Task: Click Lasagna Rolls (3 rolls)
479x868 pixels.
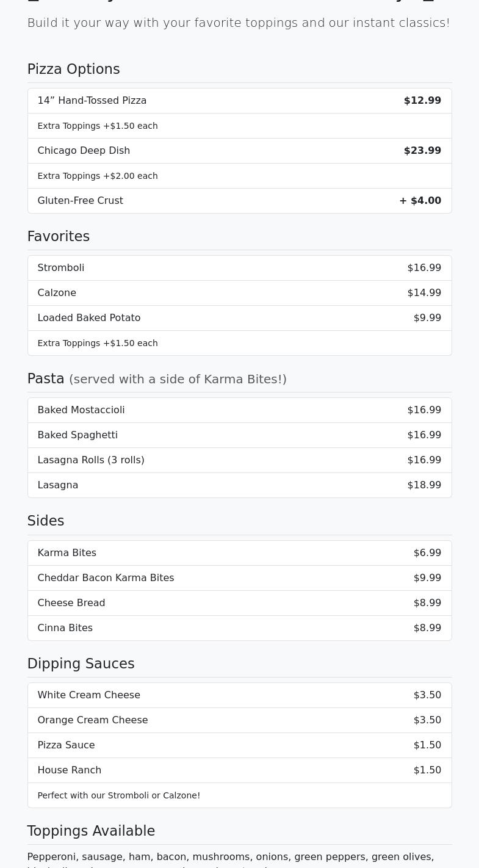Action: [91, 460]
